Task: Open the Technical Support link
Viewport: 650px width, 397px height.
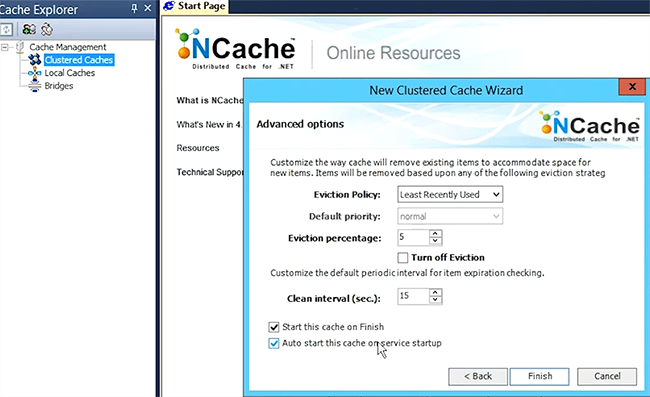Action: (x=210, y=172)
